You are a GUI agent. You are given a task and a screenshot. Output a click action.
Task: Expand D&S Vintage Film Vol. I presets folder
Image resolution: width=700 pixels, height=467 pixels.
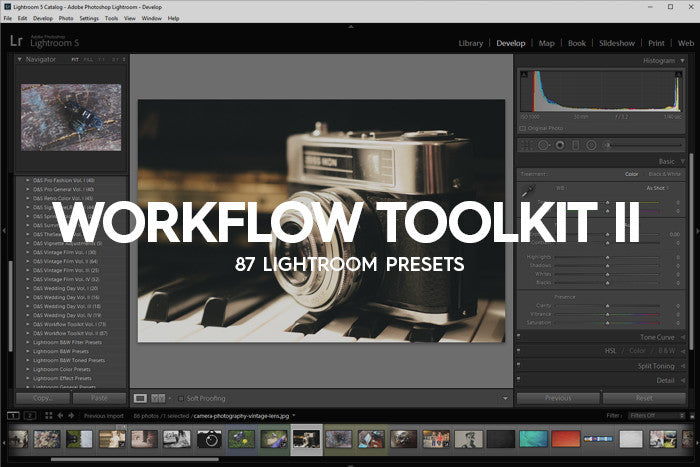[28, 252]
